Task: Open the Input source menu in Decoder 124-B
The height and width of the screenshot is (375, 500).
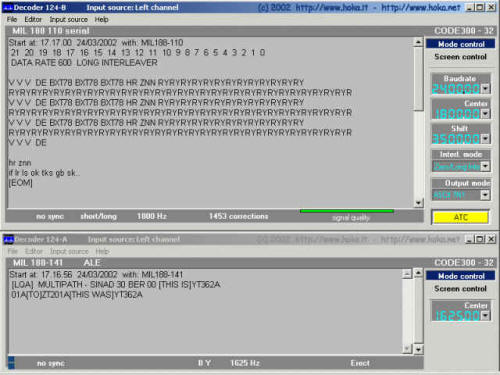Action: pyautogui.click(x=69, y=20)
